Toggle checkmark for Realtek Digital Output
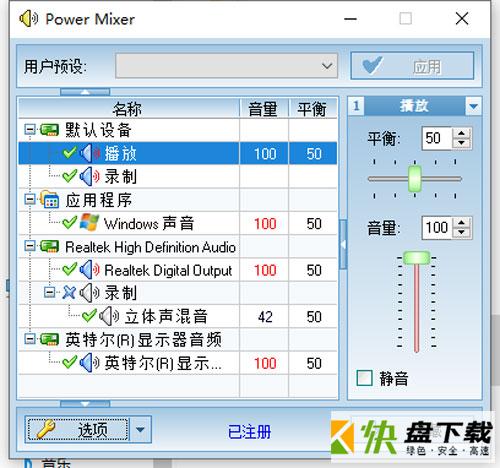The height and width of the screenshot is (468, 500). click(x=69, y=269)
